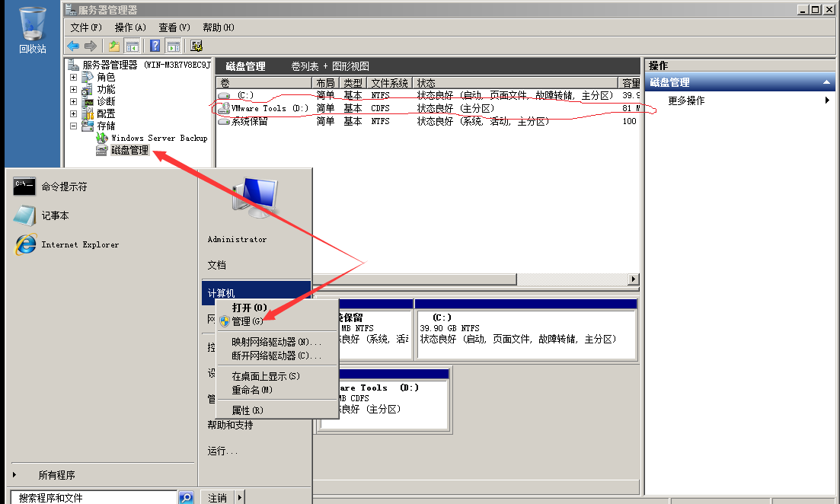Click Administrator user folder link
The height and width of the screenshot is (504, 840).
[237, 239]
